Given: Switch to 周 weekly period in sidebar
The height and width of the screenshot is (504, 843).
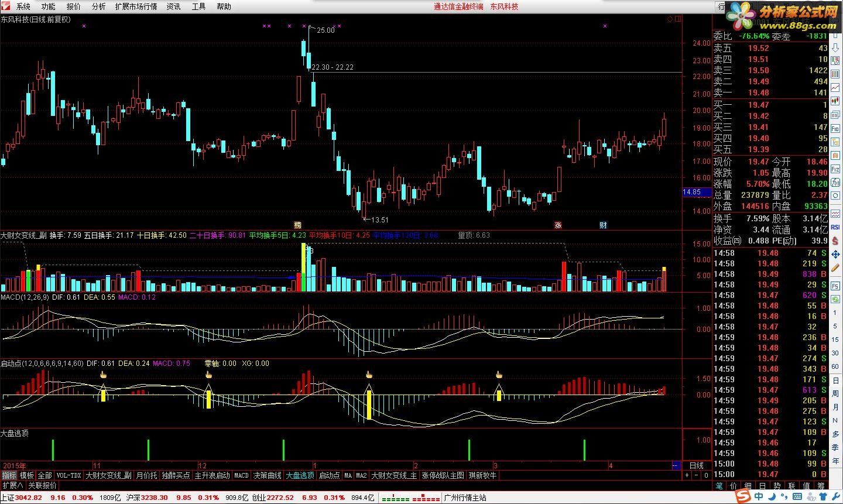Looking at the screenshot, I should (x=835, y=393).
